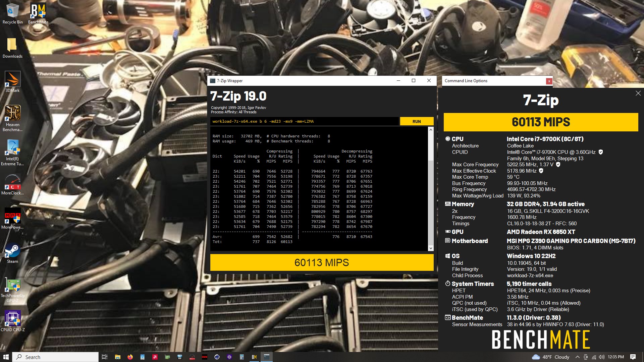Click the GPU section icon
Viewport: 644px width, 362px height.
coord(447,232)
